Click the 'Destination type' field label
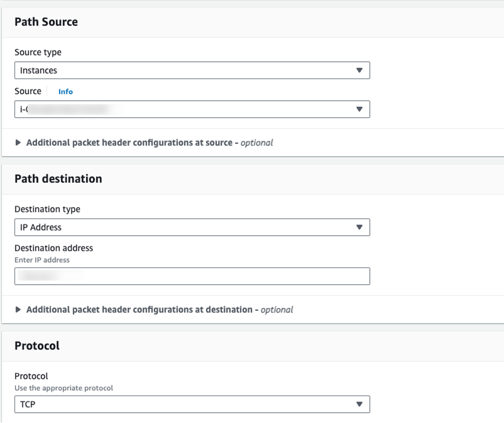The image size is (504, 423). [x=47, y=209]
